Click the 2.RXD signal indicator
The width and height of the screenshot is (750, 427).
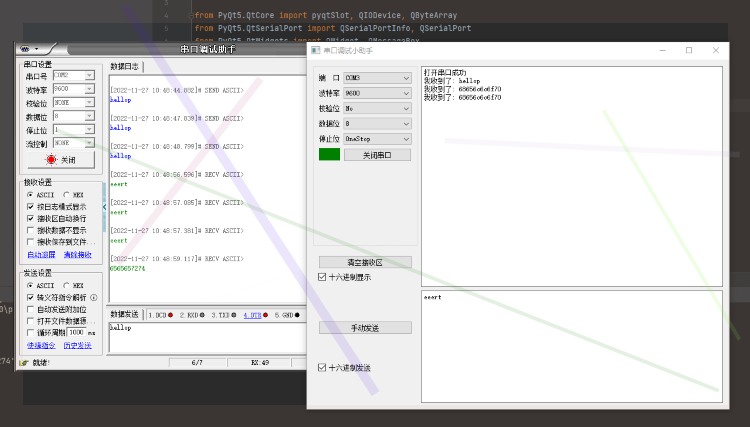[202, 315]
